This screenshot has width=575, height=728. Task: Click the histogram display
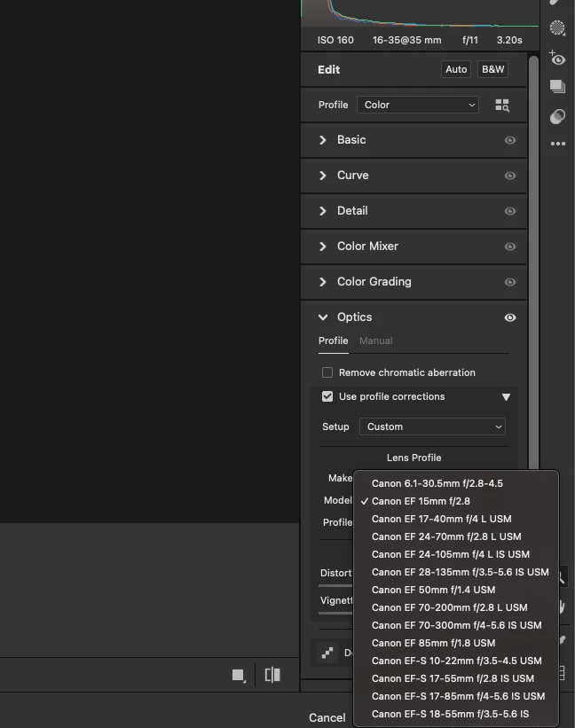click(x=420, y=13)
